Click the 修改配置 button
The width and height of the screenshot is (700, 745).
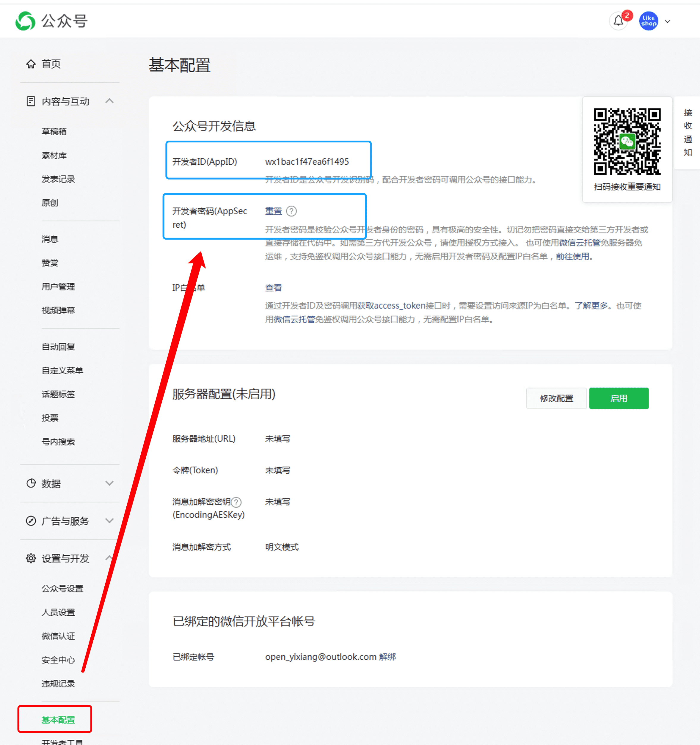tap(556, 398)
